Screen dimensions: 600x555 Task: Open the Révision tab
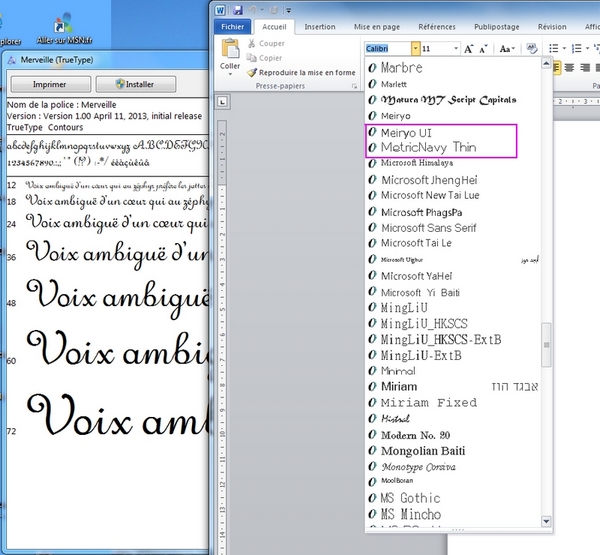pyautogui.click(x=552, y=27)
